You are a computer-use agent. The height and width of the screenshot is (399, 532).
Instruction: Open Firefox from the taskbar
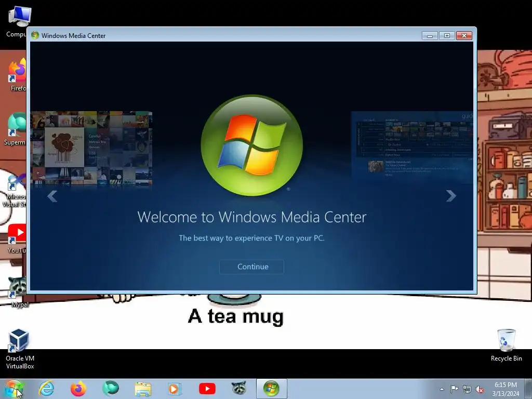point(78,389)
